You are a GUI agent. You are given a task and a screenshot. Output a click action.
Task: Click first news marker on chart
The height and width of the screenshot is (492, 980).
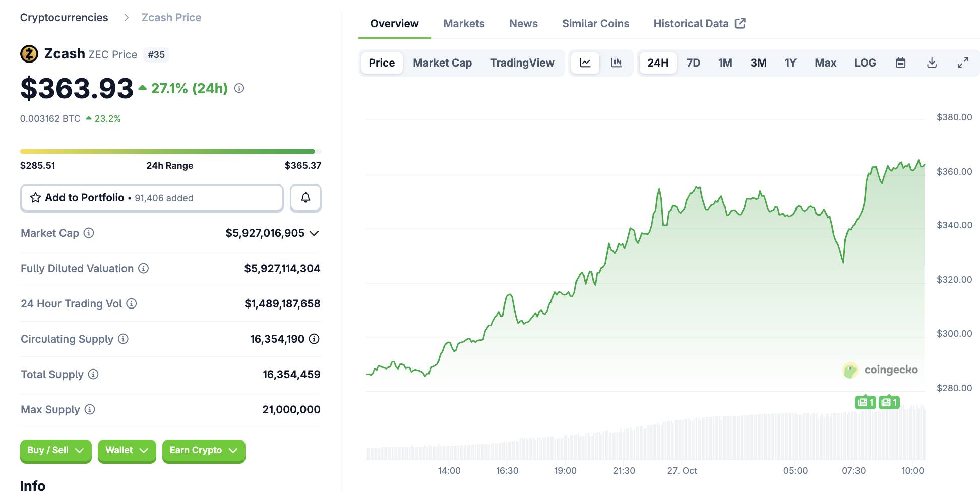tap(865, 402)
